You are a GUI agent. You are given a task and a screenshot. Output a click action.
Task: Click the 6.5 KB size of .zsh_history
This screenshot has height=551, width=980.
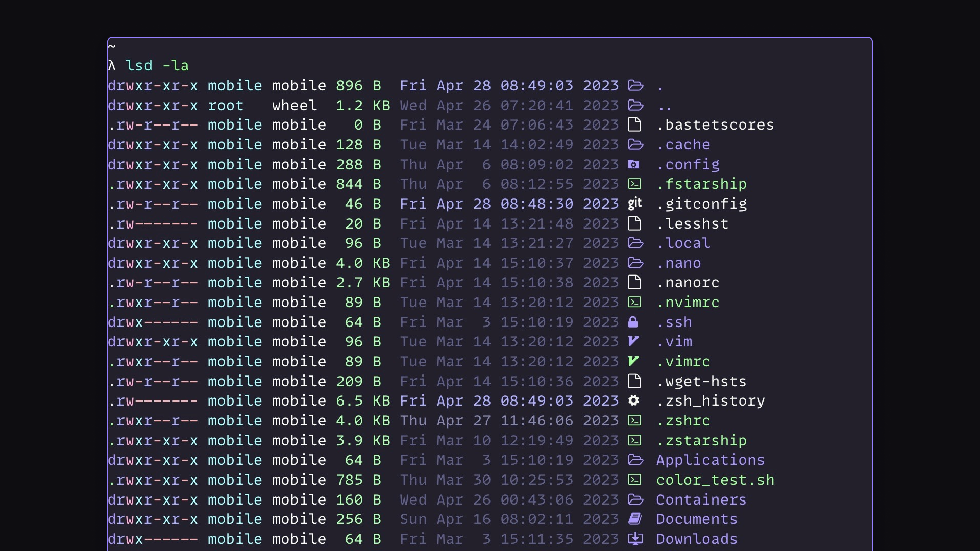point(362,400)
